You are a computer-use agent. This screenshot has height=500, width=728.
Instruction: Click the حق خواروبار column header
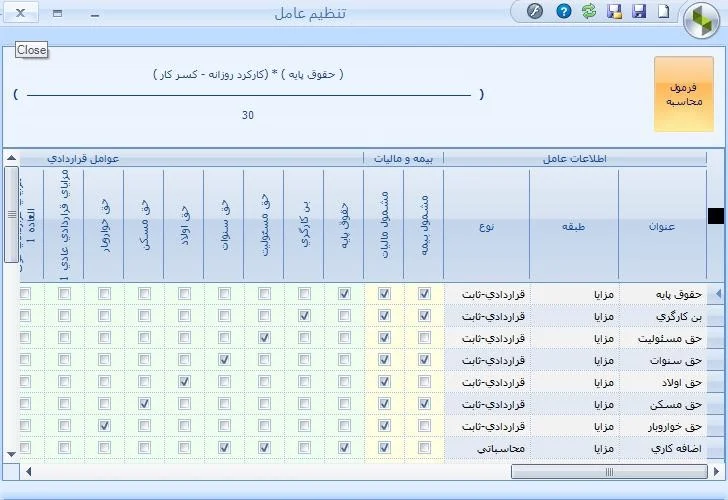pyautogui.click(x=104, y=224)
